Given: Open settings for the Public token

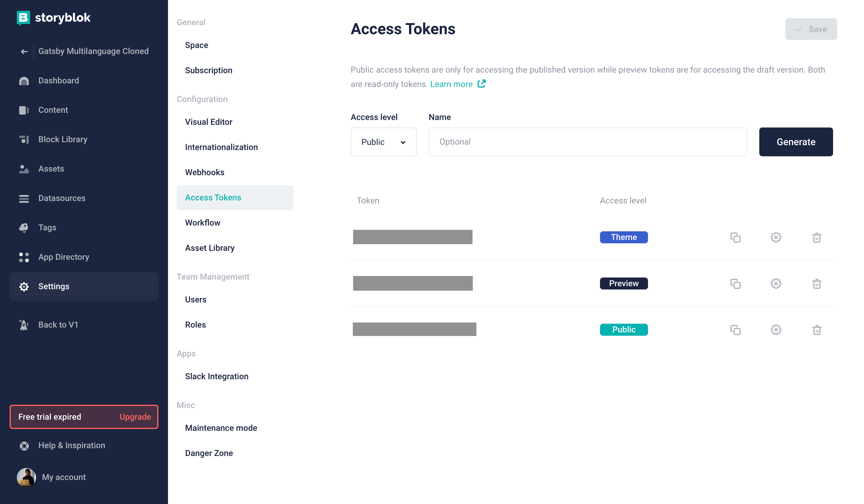Looking at the screenshot, I should click(x=776, y=330).
